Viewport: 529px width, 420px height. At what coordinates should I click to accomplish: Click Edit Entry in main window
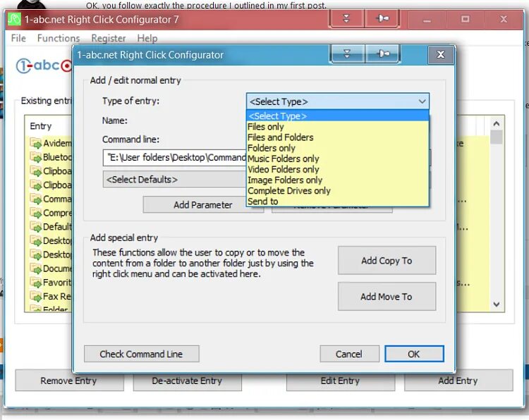click(x=341, y=381)
